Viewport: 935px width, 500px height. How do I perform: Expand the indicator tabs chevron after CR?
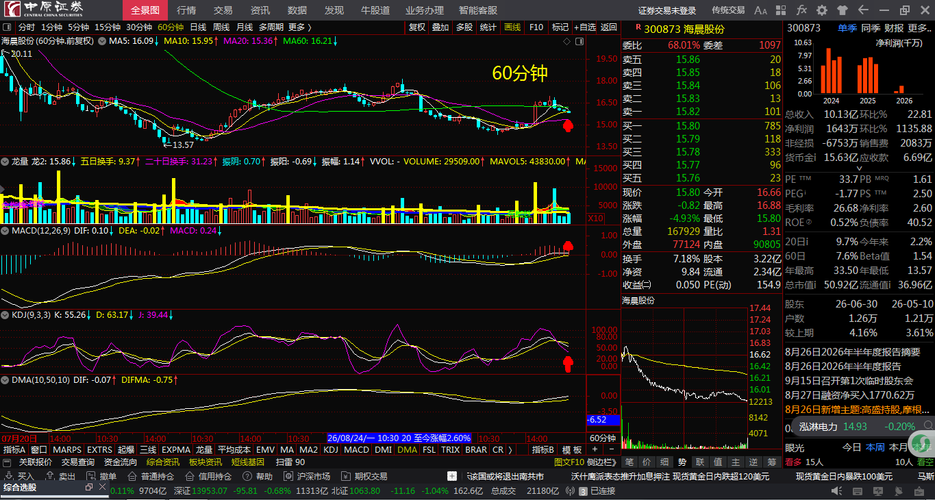[510, 450]
